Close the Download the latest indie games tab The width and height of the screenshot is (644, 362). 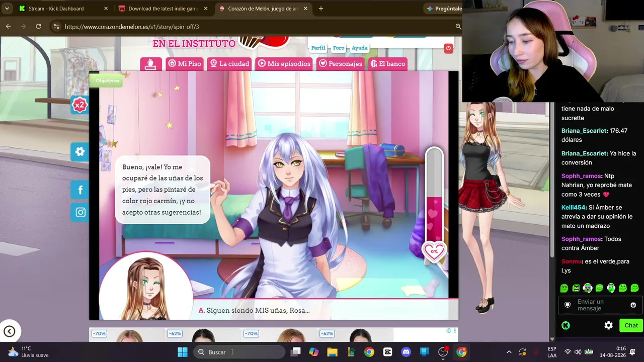pyautogui.click(x=205, y=9)
